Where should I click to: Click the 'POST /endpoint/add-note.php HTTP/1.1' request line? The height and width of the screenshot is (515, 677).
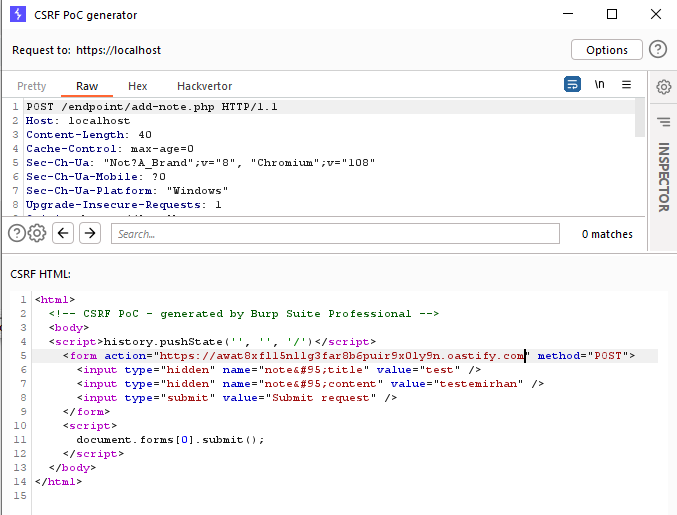pyautogui.click(x=152, y=107)
